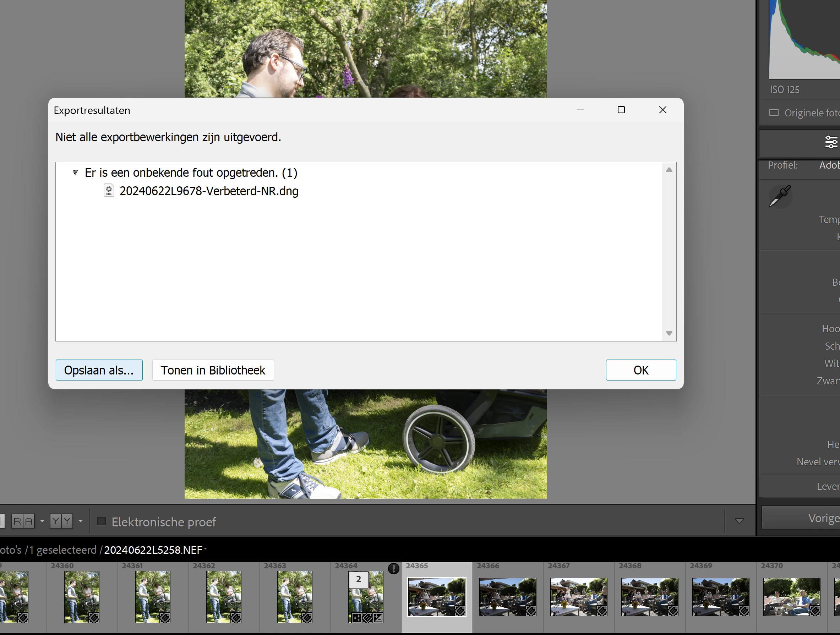The image size is (840, 635).
Task: Toggle the Originele foto checkbox
Action: (x=774, y=113)
